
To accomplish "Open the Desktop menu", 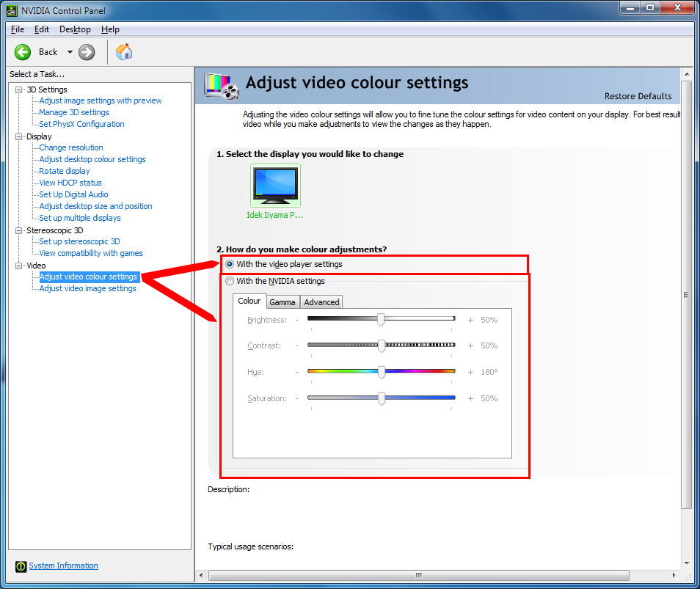I will (x=75, y=29).
